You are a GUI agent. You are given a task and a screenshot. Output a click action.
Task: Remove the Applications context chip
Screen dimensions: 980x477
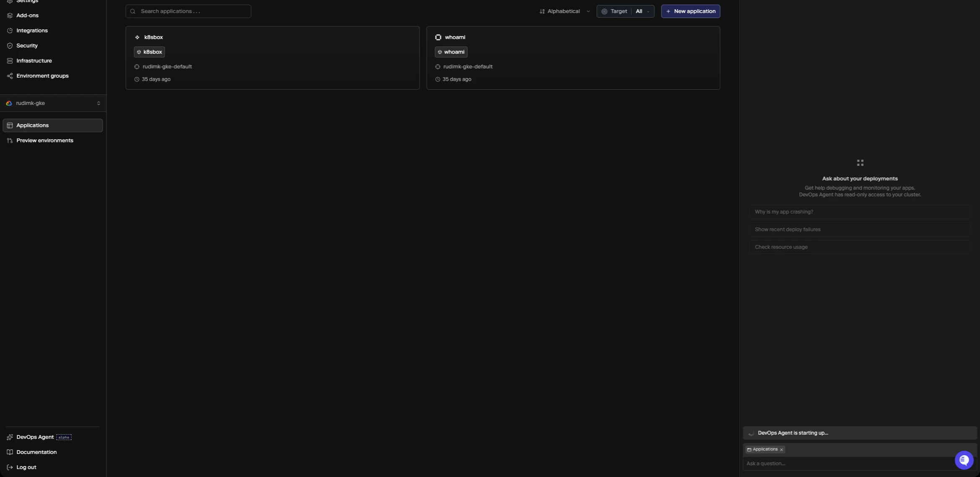click(x=781, y=450)
